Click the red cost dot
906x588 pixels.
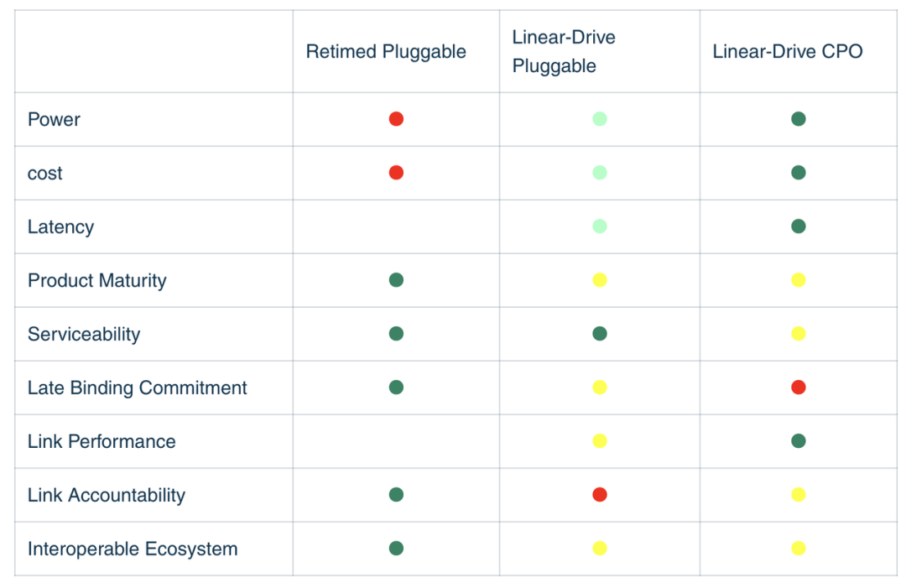pos(396,173)
